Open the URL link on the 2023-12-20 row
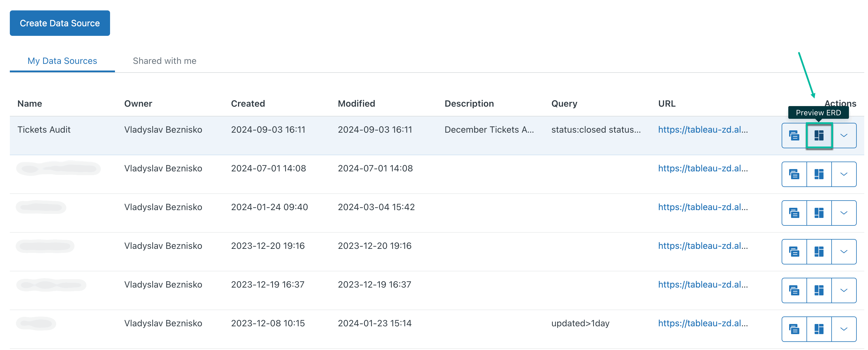The height and width of the screenshot is (350, 868). 703,246
